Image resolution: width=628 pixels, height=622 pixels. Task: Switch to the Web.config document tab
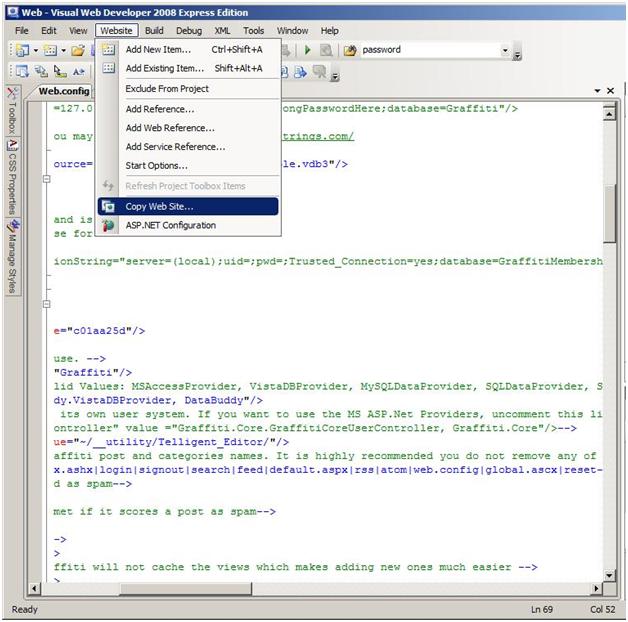(x=64, y=91)
